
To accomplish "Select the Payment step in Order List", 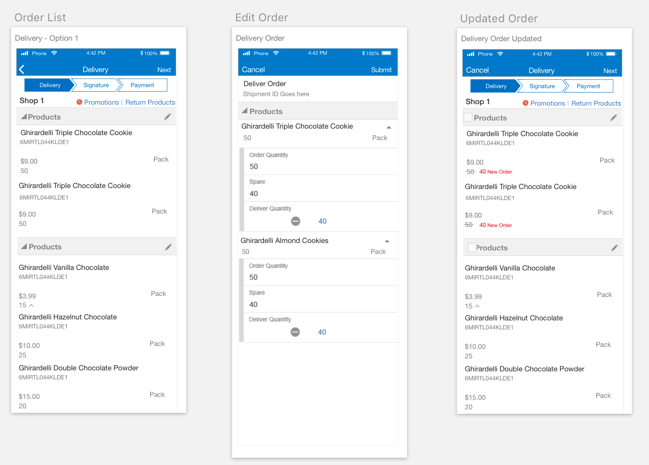I will [x=142, y=85].
